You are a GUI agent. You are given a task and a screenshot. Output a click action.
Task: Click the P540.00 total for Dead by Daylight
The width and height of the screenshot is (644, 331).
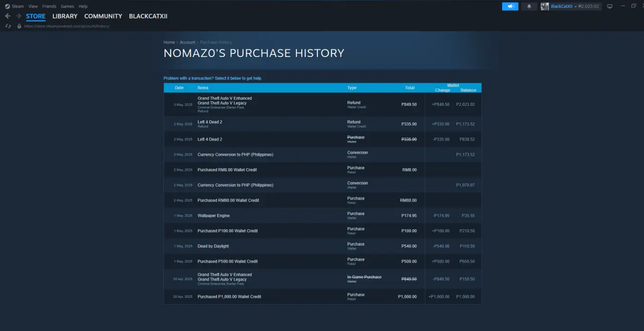coord(409,246)
